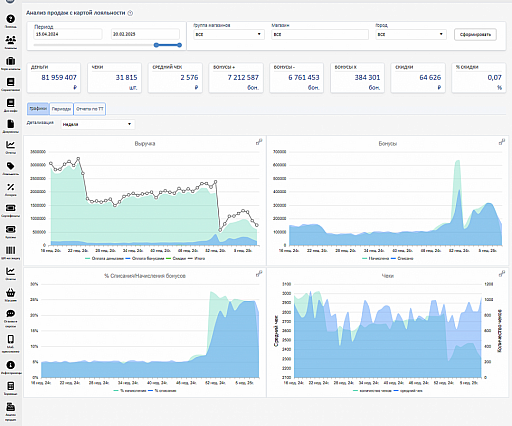Expand the Чеки chart with corner icon

click(x=502, y=274)
